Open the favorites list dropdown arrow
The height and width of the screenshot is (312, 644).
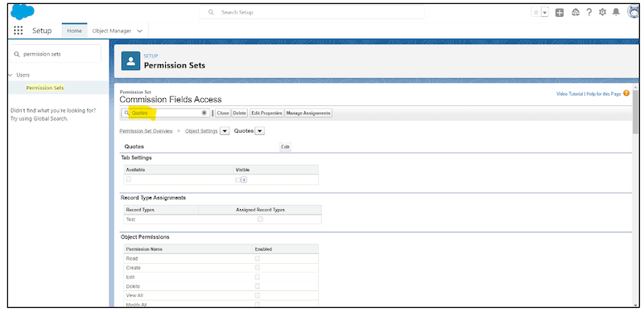point(545,12)
